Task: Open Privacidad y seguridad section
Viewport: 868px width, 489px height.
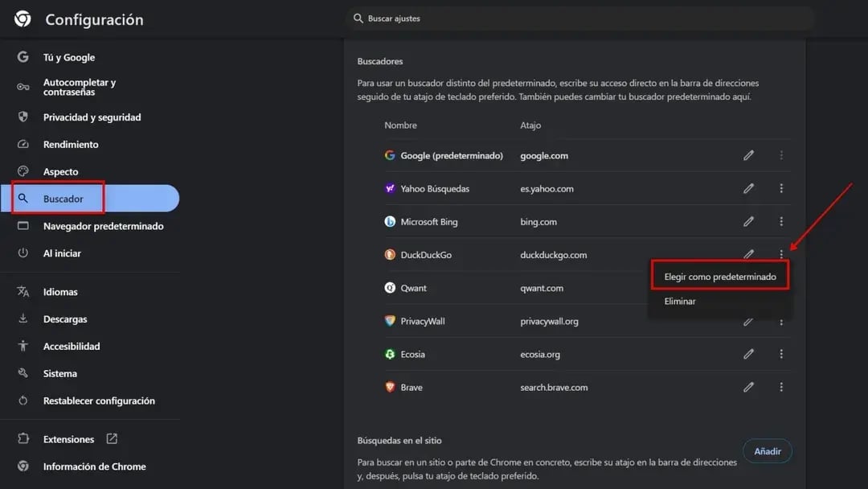Action: click(92, 117)
